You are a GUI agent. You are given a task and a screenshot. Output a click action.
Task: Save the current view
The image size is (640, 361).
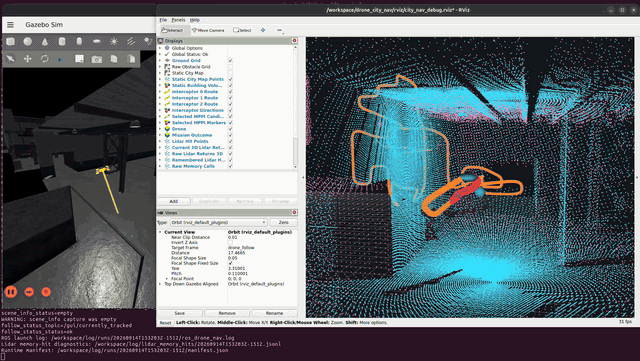tap(180, 313)
